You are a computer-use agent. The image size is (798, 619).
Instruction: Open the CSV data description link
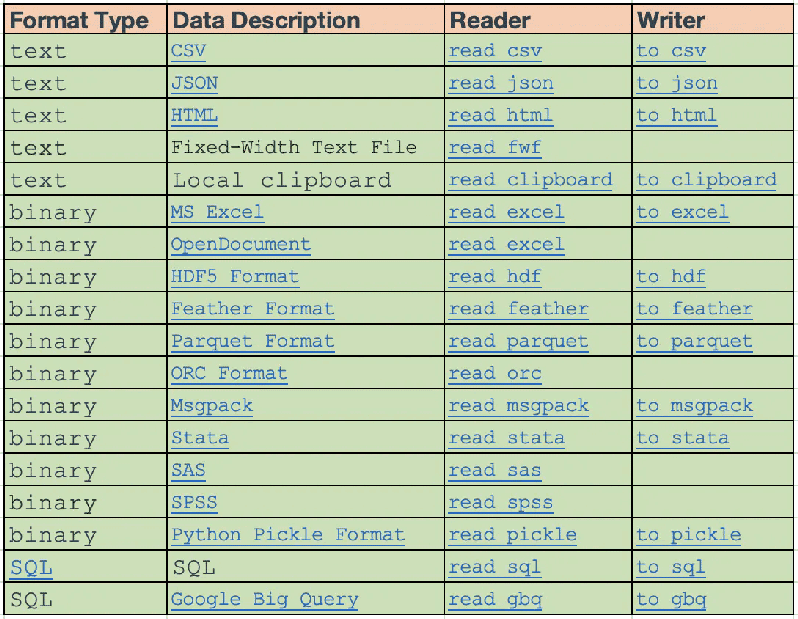click(x=188, y=50)
